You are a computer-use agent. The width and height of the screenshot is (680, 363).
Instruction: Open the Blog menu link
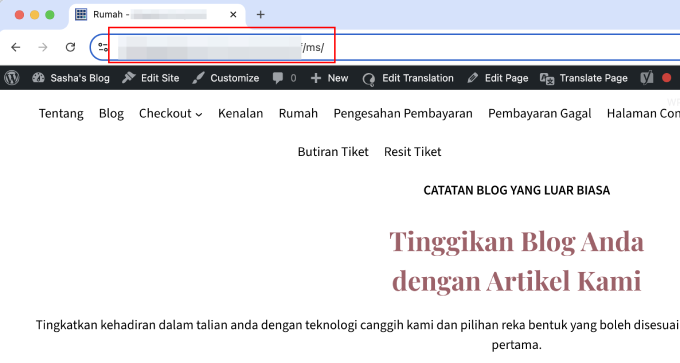111,114
